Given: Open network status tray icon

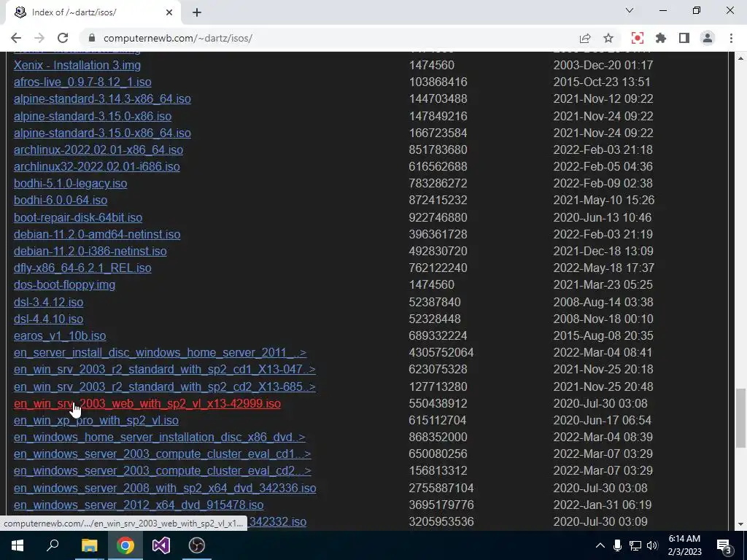Looking at the screenshot, I should [x=635, y=545].
